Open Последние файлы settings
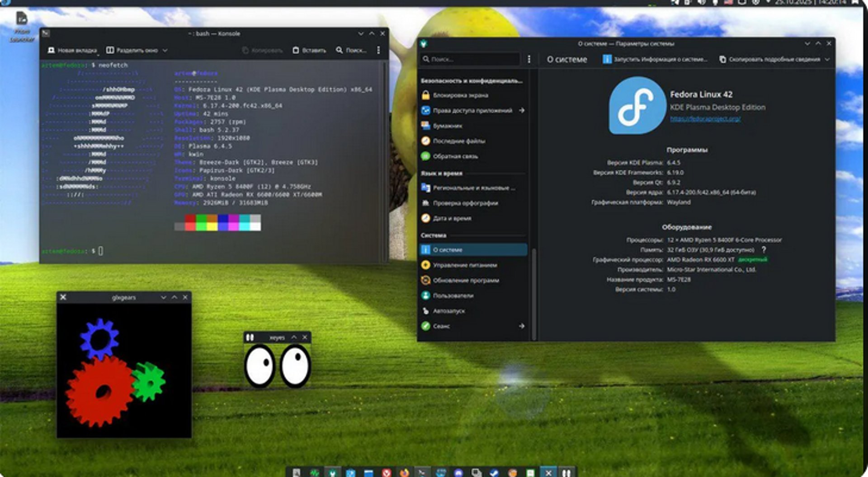 [x=473, y=141]
